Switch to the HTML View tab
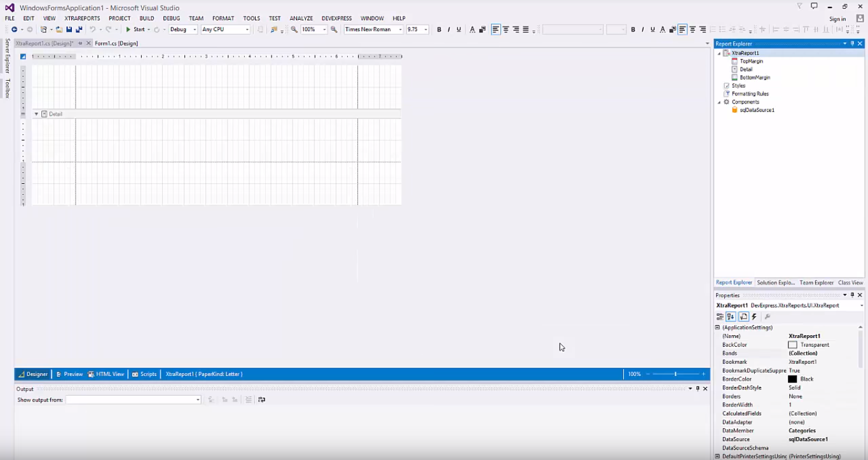This screenshot has height=460, width=868. 106,374
